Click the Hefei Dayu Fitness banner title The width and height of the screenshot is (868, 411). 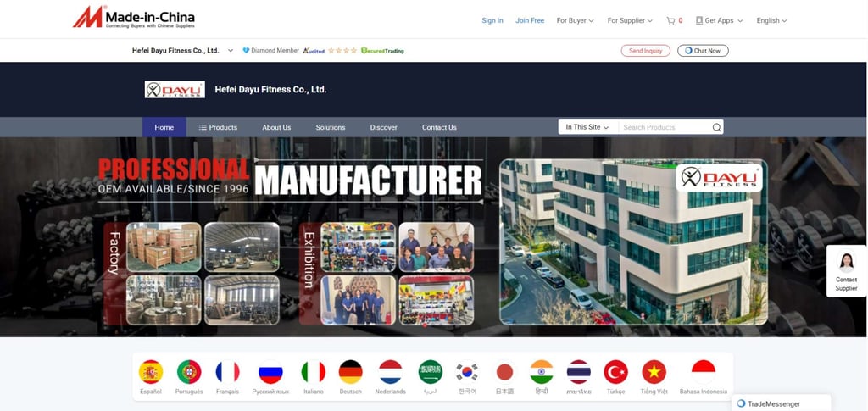(270, 90)
